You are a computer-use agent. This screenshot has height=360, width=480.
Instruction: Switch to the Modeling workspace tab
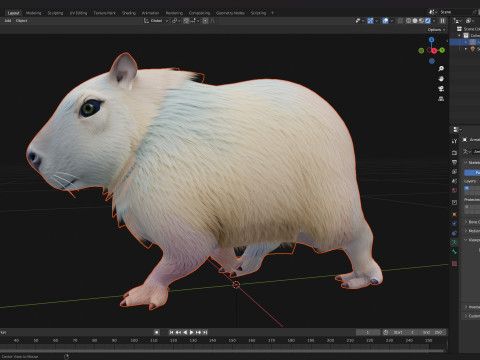pyautogui.click(x=33, y=13)
